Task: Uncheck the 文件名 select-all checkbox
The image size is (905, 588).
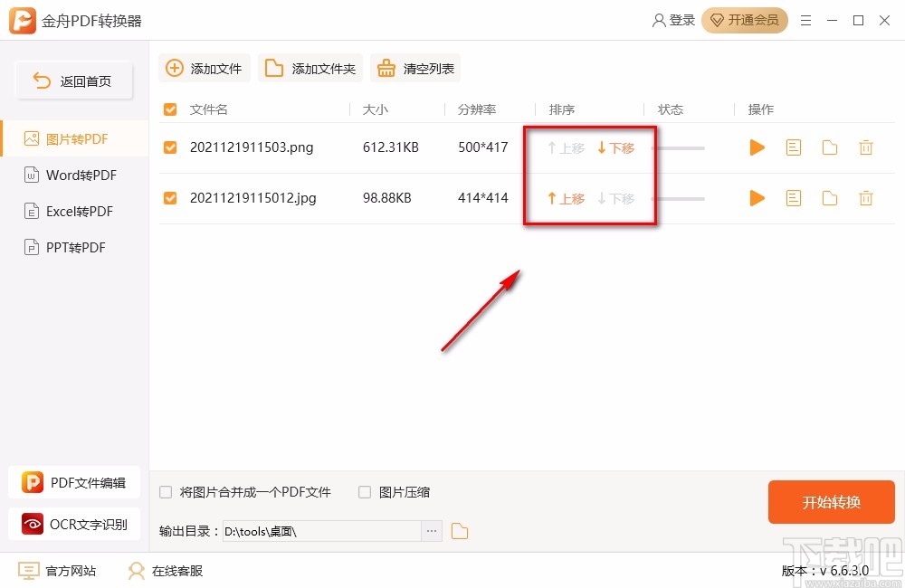Action: pos(169,109)
